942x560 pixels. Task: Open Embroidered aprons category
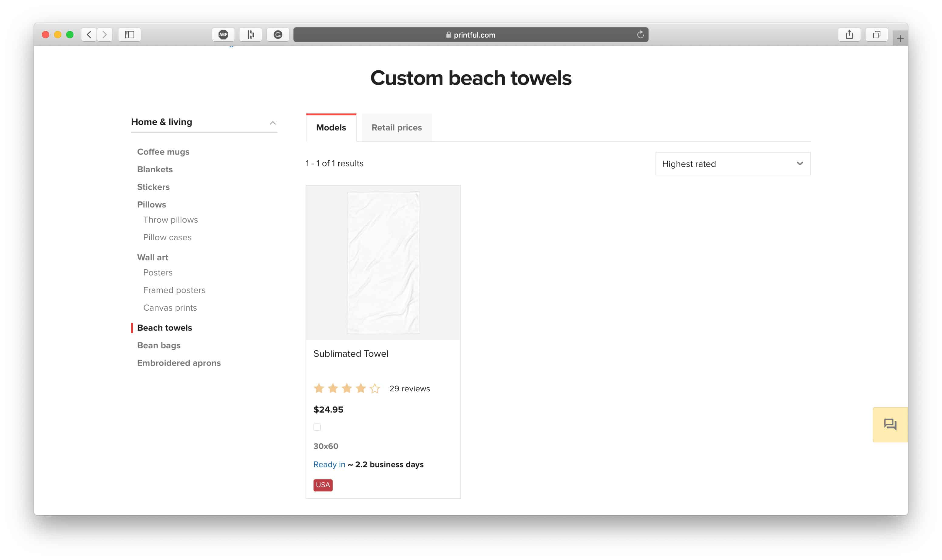179,363
